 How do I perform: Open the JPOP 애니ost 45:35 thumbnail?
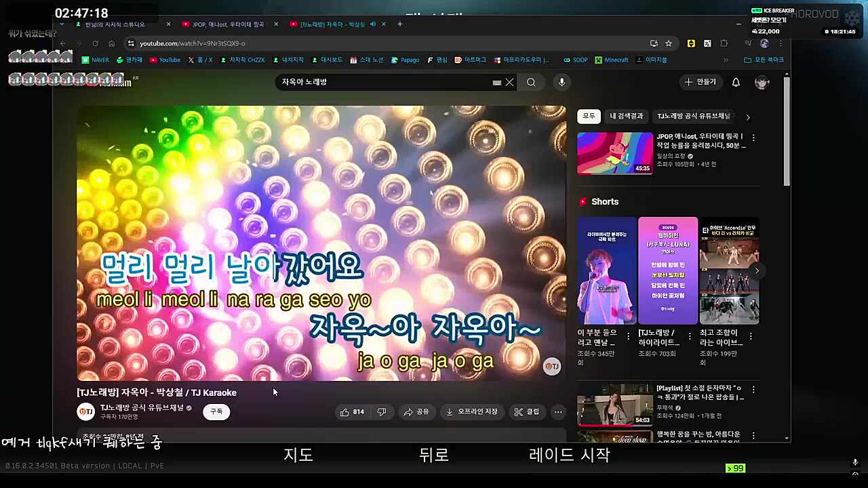coord(615,153)
